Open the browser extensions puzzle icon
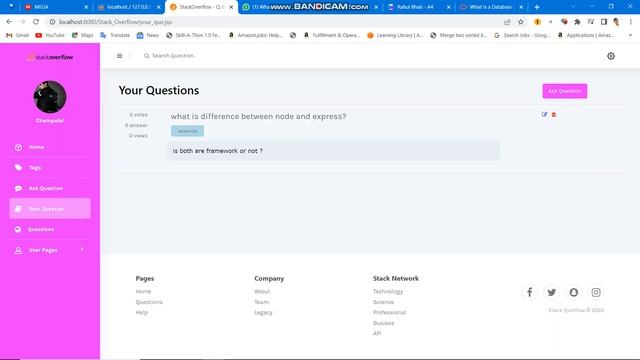The image size is (640, 360). pos(577,22)
